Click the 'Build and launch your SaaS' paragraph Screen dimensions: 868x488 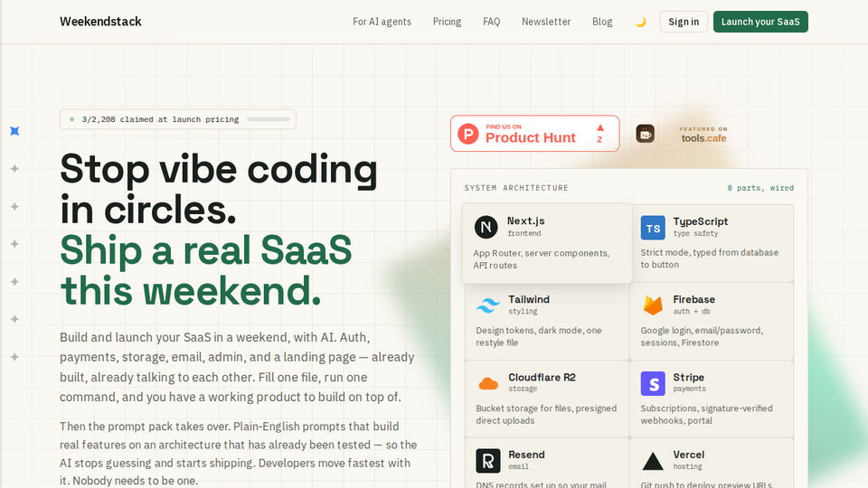(x=237, y=367)
